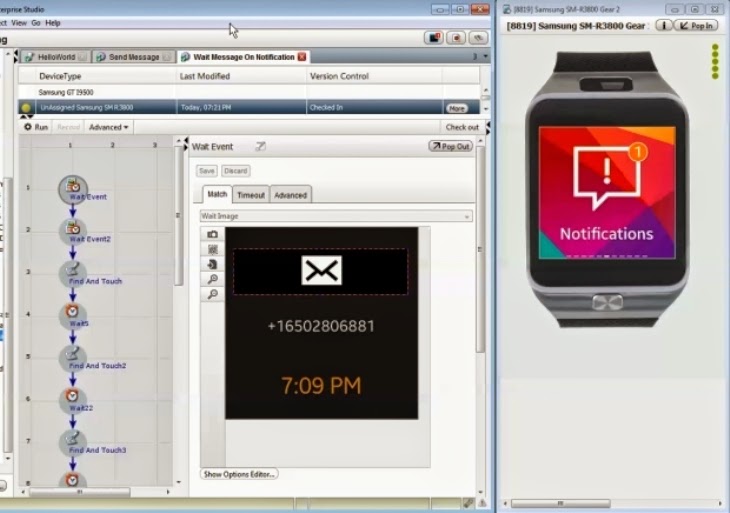730x513 pixels.
Task: Select the Find And Touch node
Action: pyautogui.click(x=73, y=273)
